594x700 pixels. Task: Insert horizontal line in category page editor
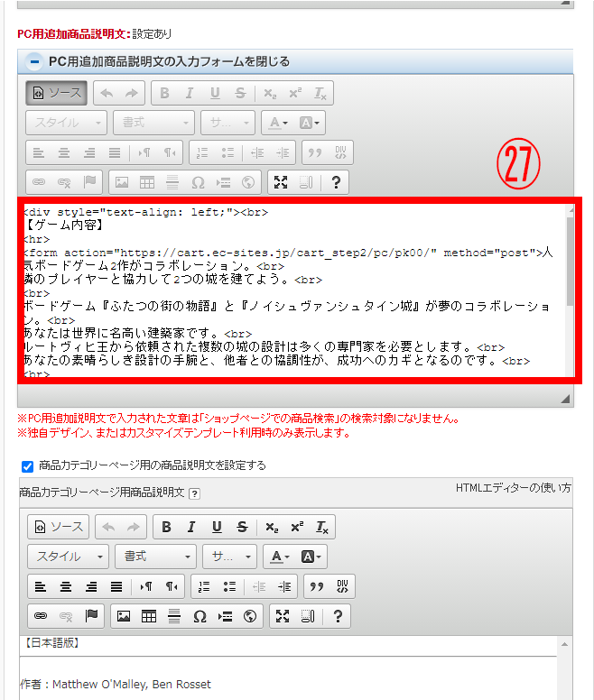174,616
